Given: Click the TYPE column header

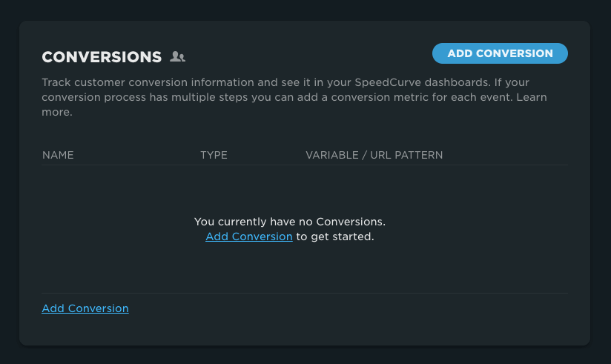Looking at the screenshot, I should 214,155.
